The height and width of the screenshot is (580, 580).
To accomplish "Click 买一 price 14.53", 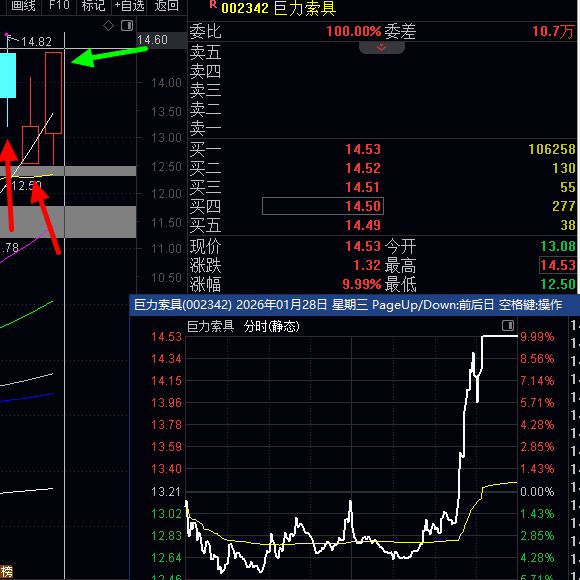I will [363, 149].
